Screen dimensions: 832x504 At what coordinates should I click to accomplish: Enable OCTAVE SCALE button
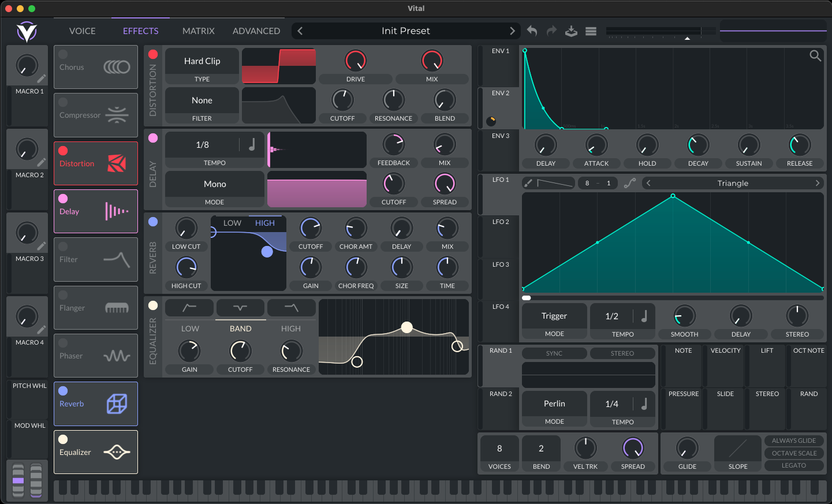pyautogui.click(x=794, y=453)
